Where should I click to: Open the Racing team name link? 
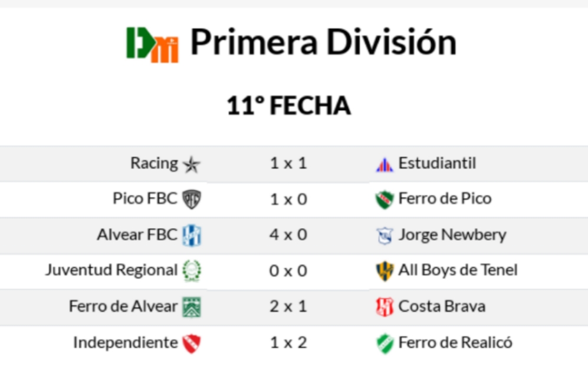pos(154,163)
